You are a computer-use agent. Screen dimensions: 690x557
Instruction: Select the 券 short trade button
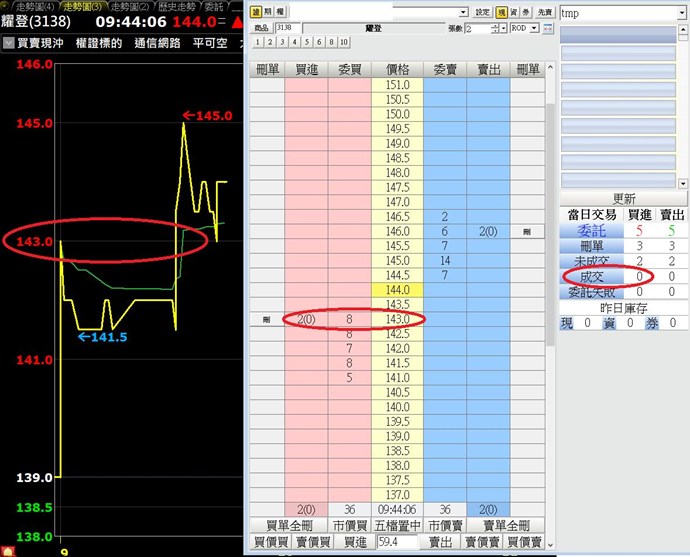[x=525, y=12]
